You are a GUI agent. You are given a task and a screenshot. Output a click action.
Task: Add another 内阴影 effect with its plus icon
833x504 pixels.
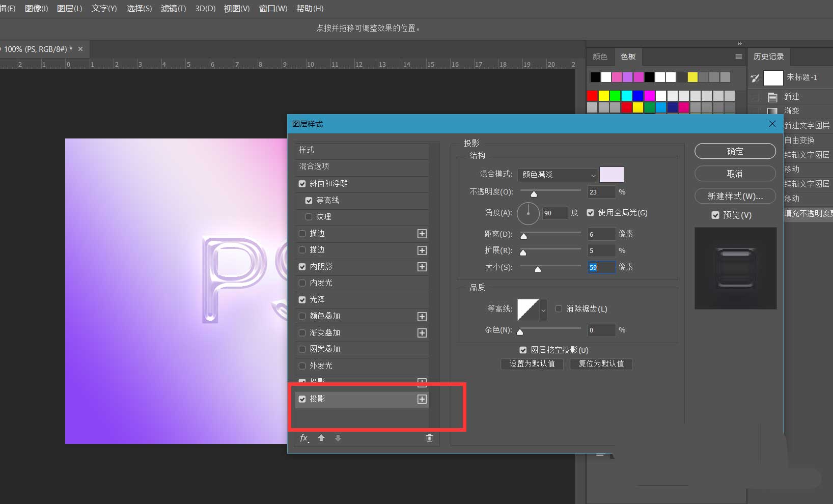pyautogui.click(x=422, y=267)
